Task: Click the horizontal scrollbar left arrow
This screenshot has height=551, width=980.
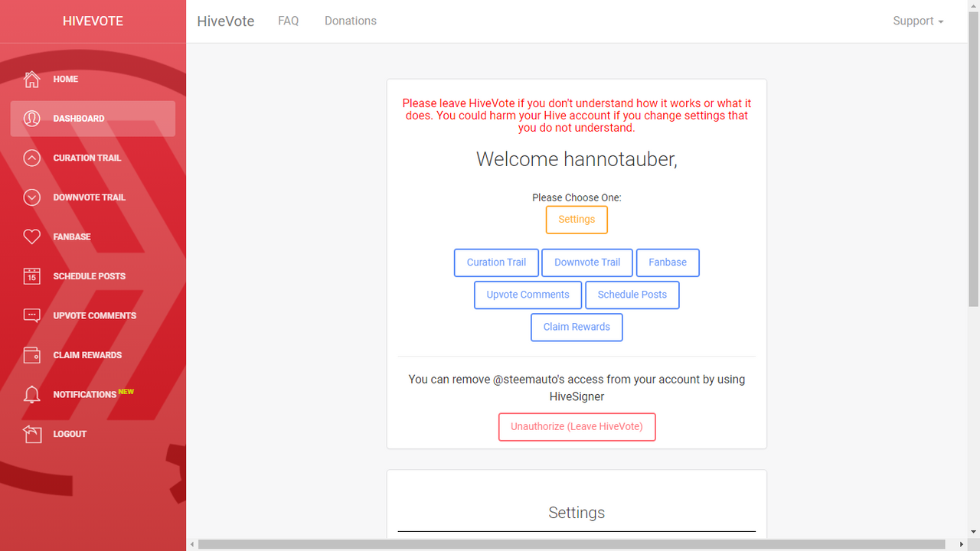Action: click(192, 545)
